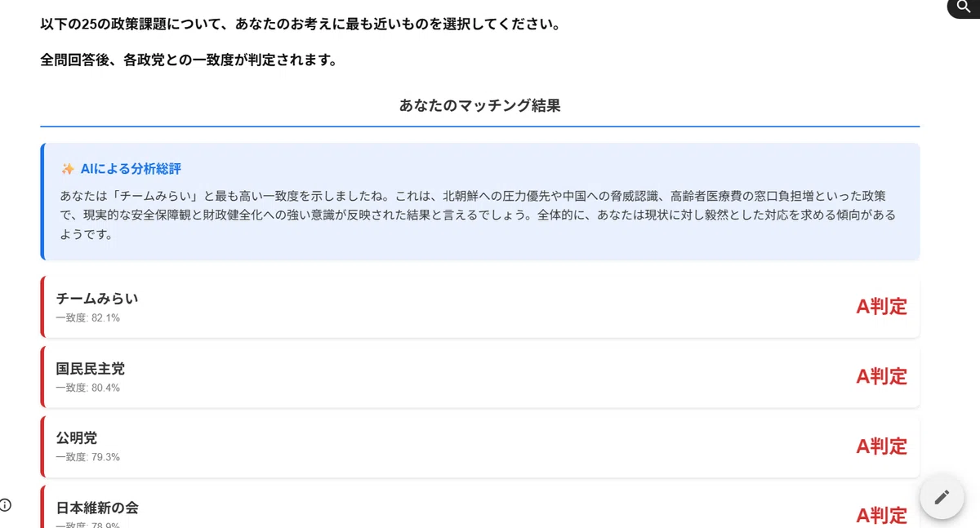Click the pencil edit floating button
The image size is (980, 528).
pos(942,496)
